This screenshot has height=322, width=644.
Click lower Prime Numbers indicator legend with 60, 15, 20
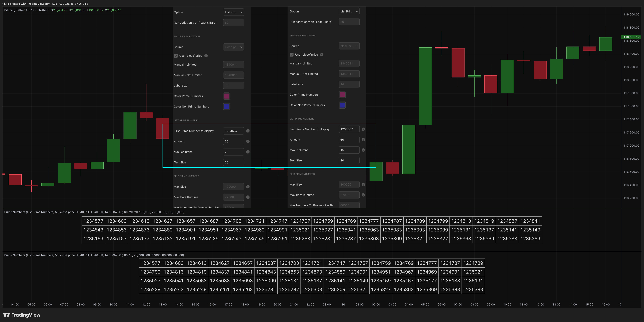[x=94, y=255]
